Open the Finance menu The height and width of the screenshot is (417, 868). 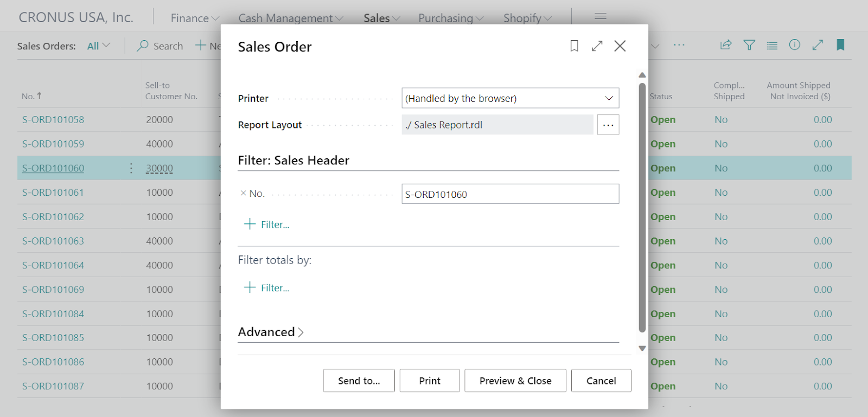point(195,18)
